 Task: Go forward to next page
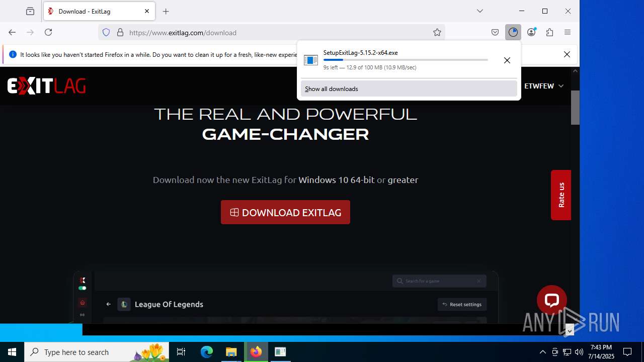[x=30, y=32]
